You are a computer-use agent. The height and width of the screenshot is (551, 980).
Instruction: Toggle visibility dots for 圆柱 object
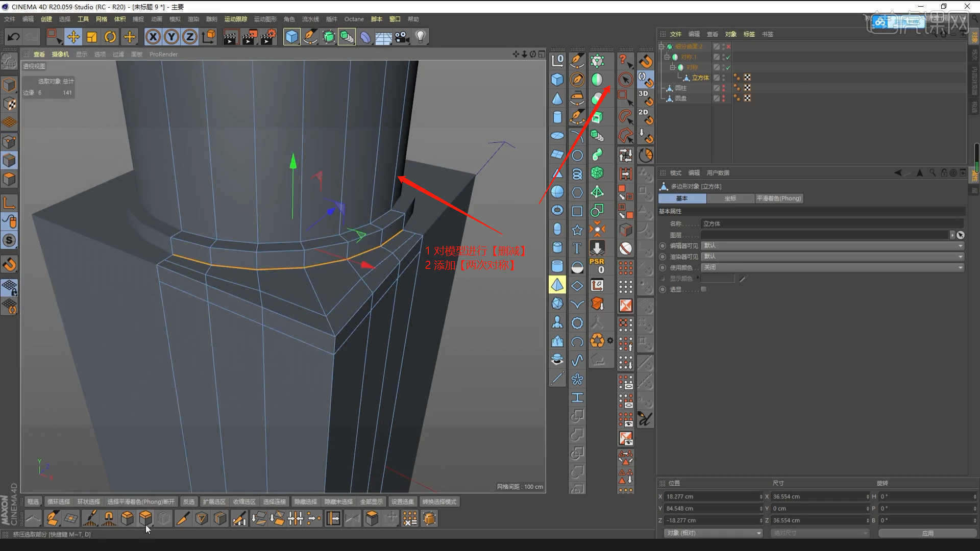click(x=724, y=88)
